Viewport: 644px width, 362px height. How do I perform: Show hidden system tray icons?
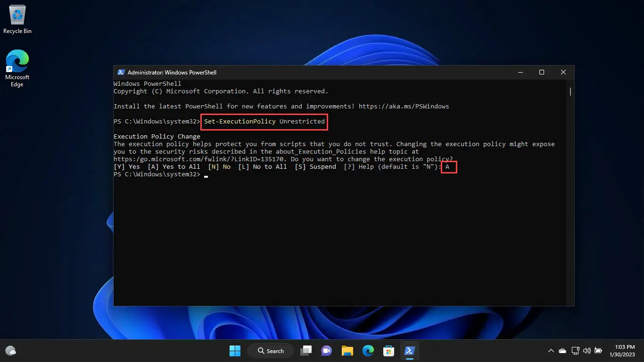click(551, 351)
